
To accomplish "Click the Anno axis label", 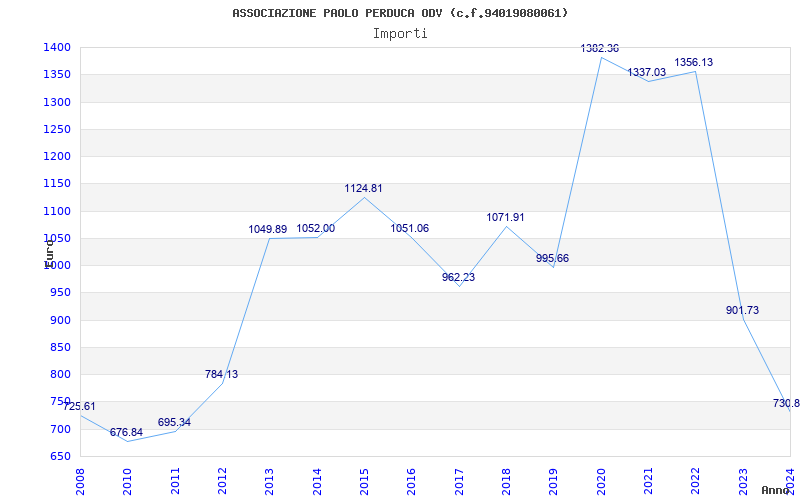I will pyautogui.click(x=774, y=490).
